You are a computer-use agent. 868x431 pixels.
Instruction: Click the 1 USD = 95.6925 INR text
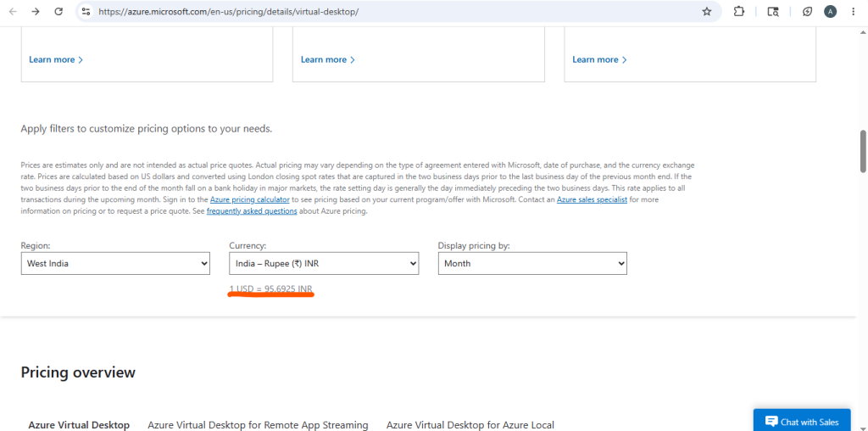click(271, 289)
